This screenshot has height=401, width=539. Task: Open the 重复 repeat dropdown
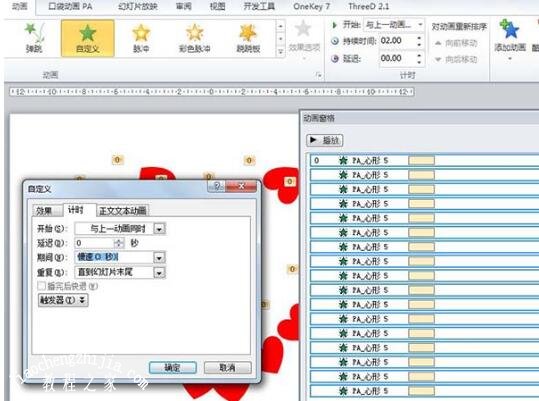click(160, 272)
